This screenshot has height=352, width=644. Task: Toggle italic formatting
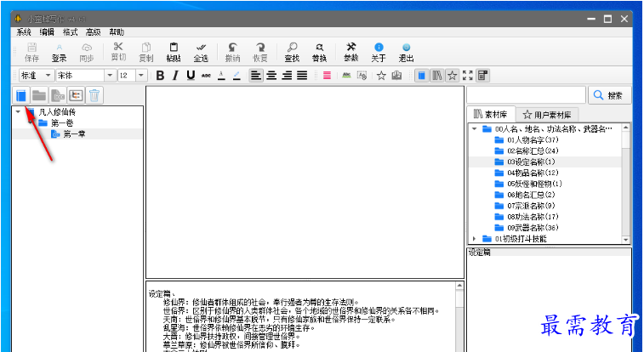click(x=175, y=76)
